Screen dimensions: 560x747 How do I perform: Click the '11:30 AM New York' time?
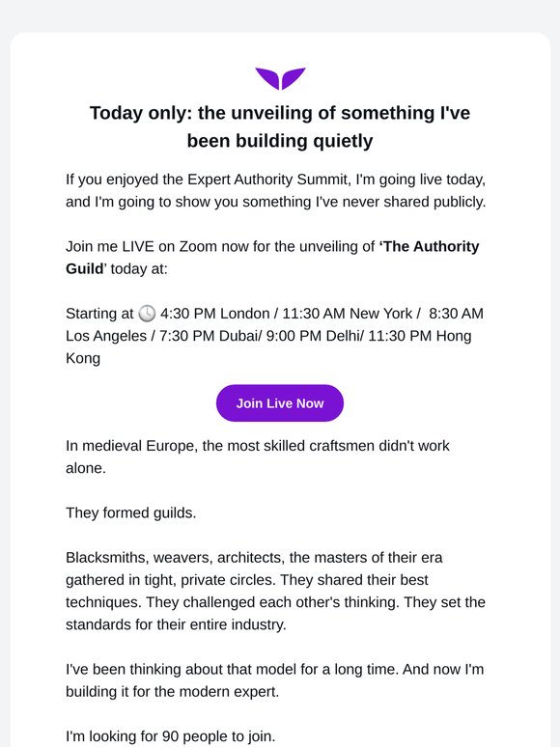pos(348,314)
